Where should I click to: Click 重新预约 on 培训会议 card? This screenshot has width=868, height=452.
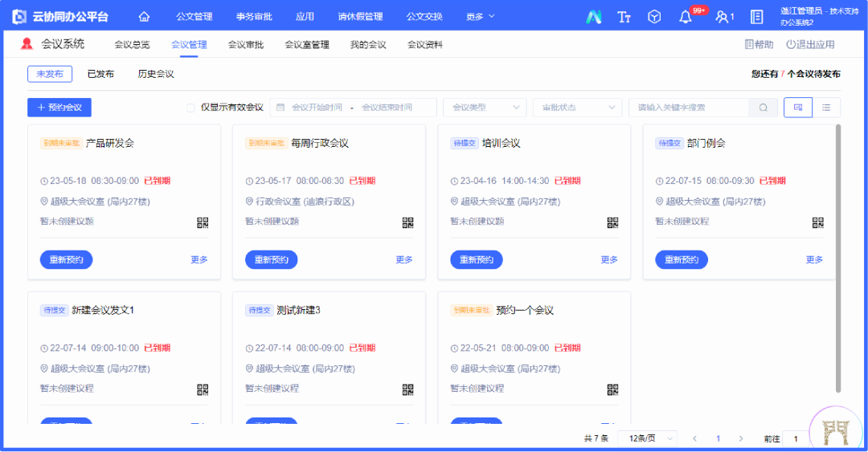click(x=477, y=259)
